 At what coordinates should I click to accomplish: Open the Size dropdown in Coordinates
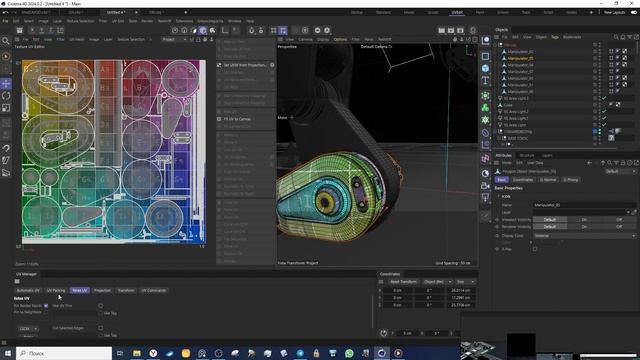tap(465, 282)
